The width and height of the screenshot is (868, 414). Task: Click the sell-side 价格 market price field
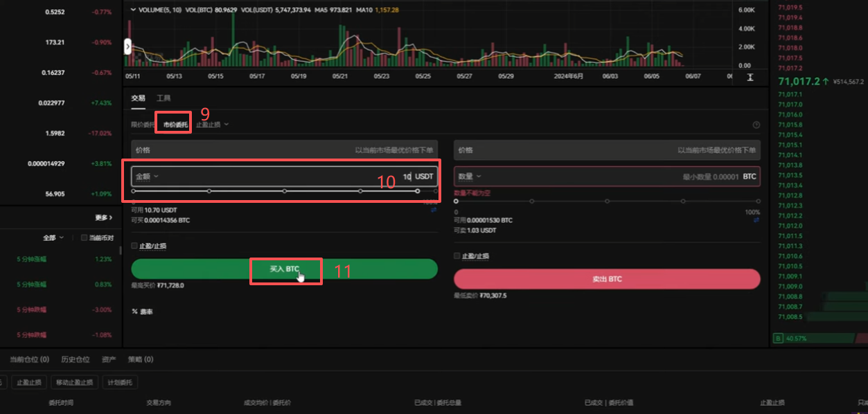pos(607,150)
